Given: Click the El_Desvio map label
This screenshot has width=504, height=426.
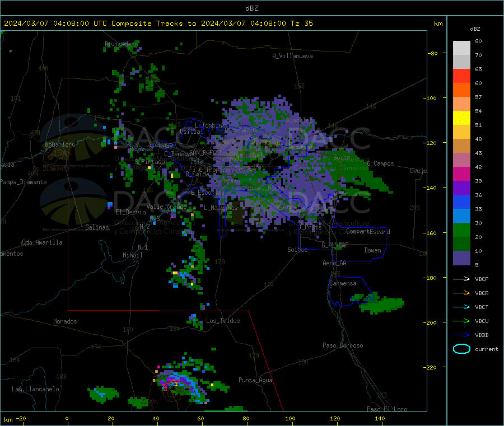Looking at the screenshot, I should point(131,212).
